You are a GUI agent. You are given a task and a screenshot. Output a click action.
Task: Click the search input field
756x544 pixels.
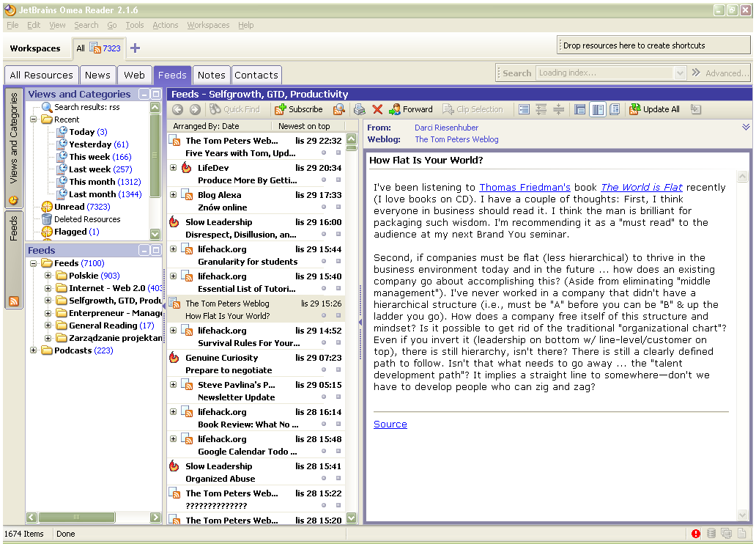[605, 73]
